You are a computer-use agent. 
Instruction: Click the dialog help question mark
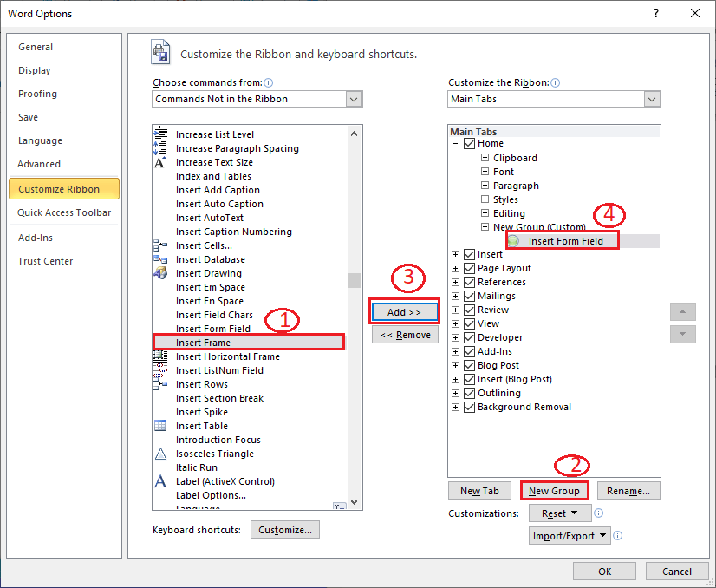pyautogui.click(x=656, y=13)
